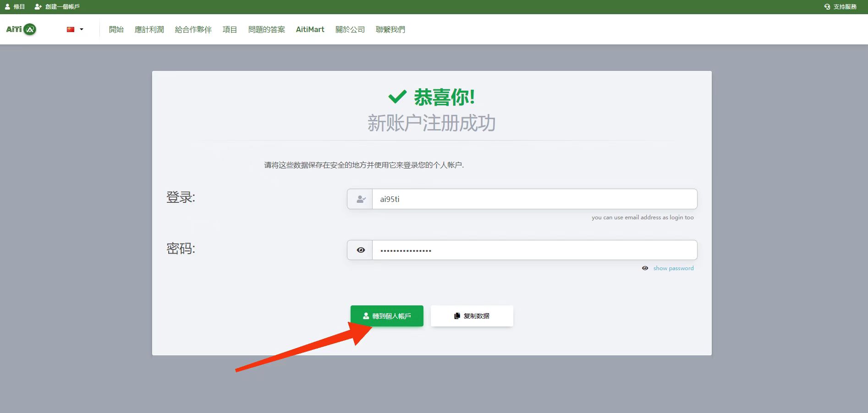Open the AitiMart menu item
Viewport: 868px width, 413px height.
click(x=310, y=29)
